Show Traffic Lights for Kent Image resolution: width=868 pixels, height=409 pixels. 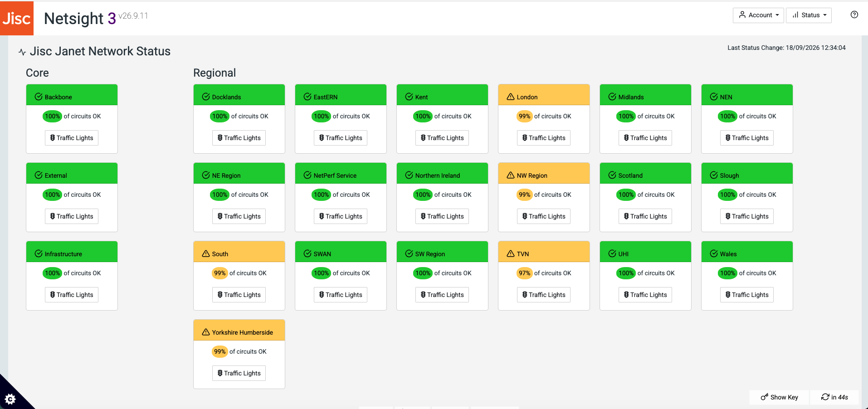442,138
